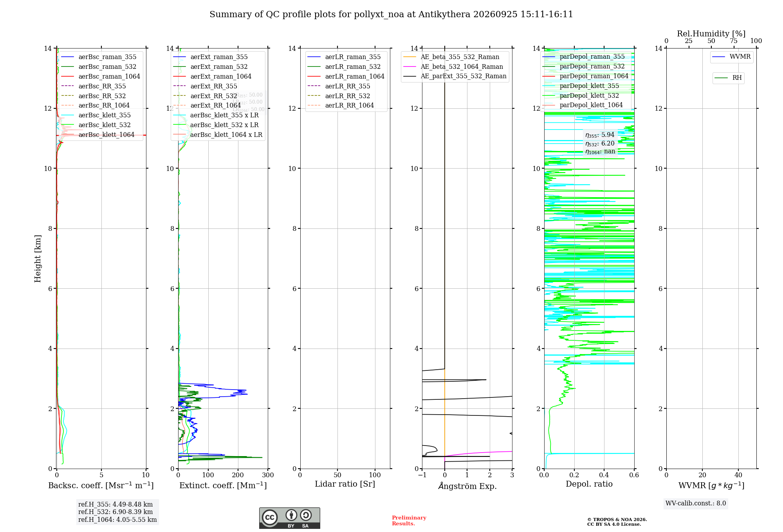The height and width of the screenshot is (532, 783).
Task: Click legend entry aerBsc_klett_355
Action: [x=96, y=115]
